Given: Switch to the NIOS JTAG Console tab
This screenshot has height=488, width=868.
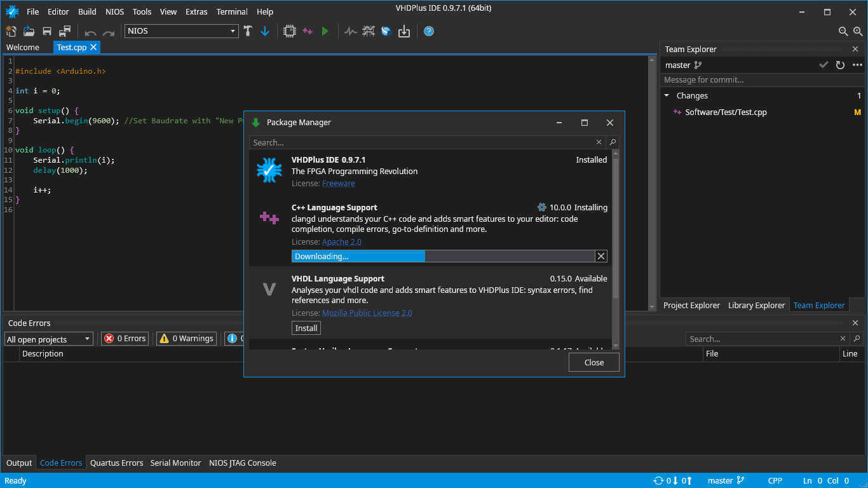Looking at the screenshot, I should pyautogui.click(x=243, y=463).
